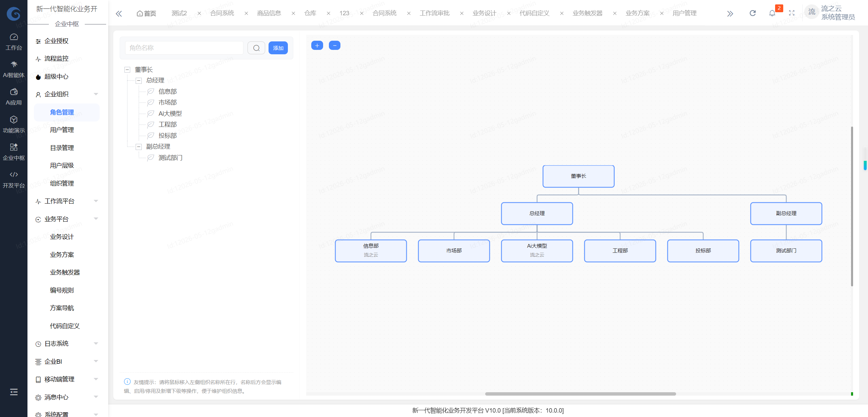
Task: Expand the 日志系统 menu group
Action: 96,344
